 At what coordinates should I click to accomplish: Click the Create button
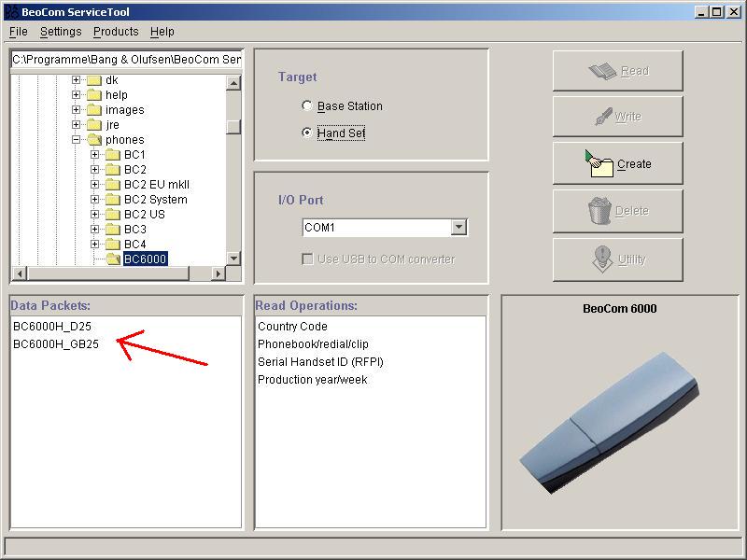pyautogui.click(x=618, y=163)
